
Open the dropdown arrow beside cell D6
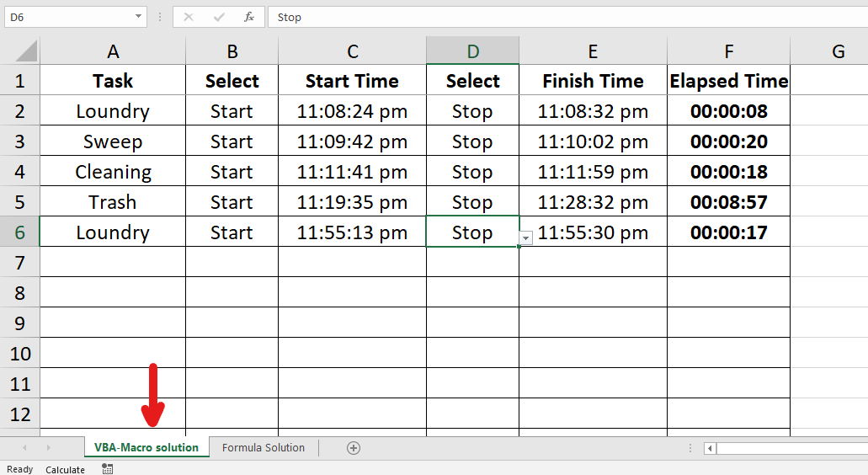(x=525, y=238)
